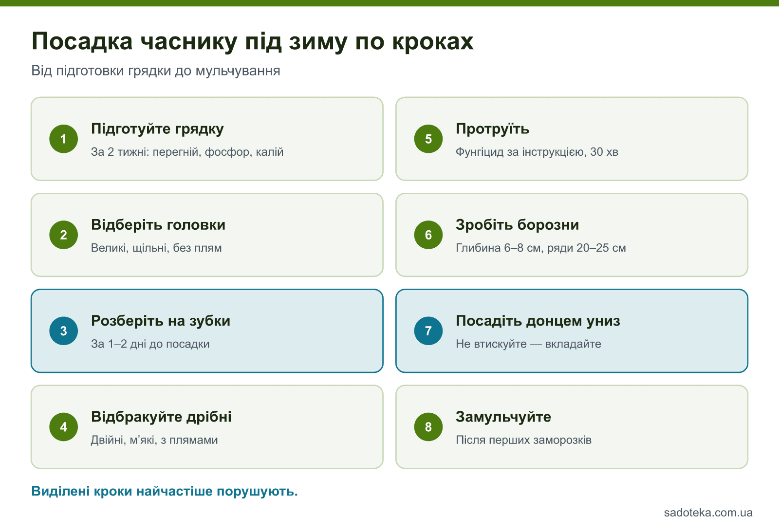This screenshot has height=532, width=779.
Task: Select the heading 'Зробіть борозни'
Action: 517,225
